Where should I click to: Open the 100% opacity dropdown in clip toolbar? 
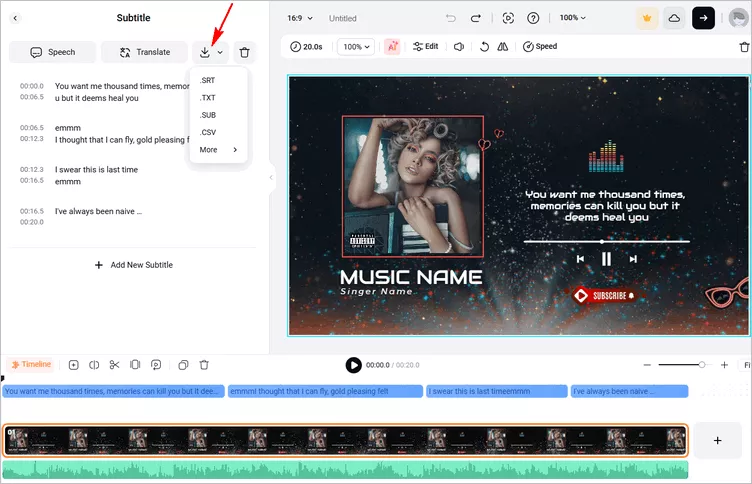click(x=356, y=47)
